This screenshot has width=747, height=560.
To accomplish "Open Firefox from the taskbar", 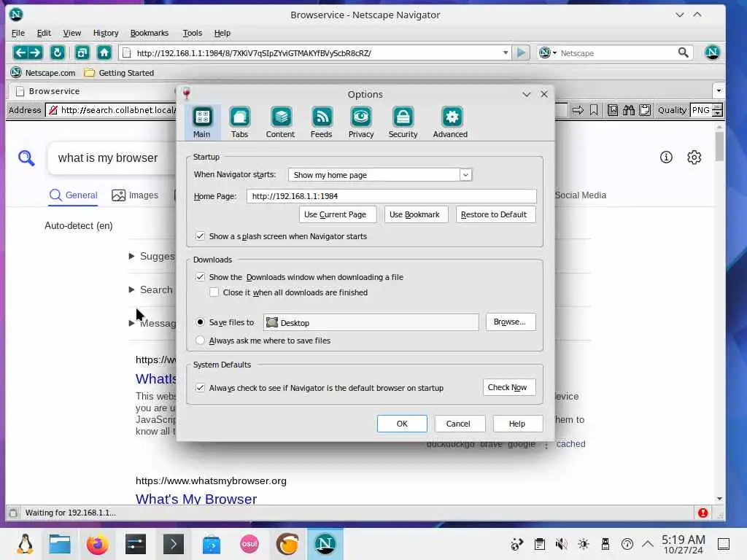I will pyautogui.click(x=97, y=544).
